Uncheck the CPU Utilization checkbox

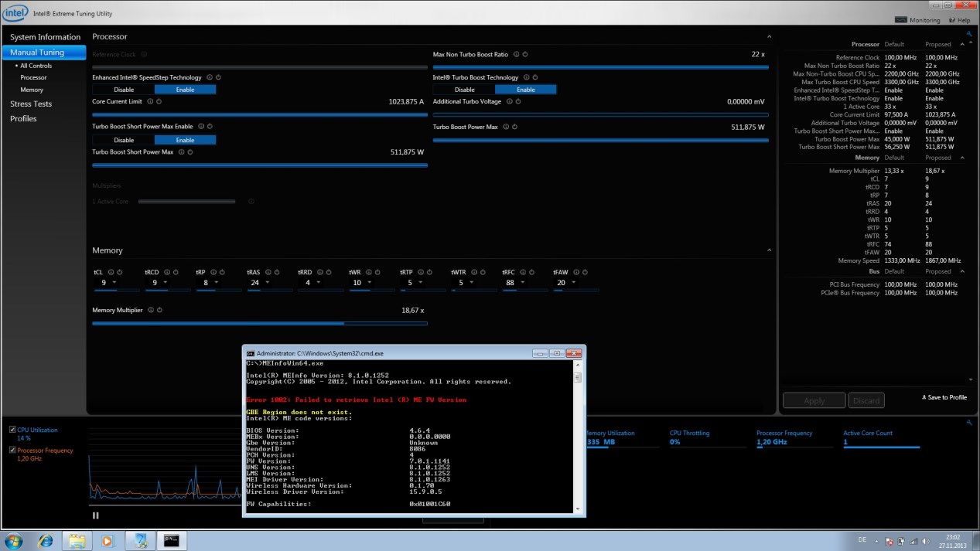12,430
